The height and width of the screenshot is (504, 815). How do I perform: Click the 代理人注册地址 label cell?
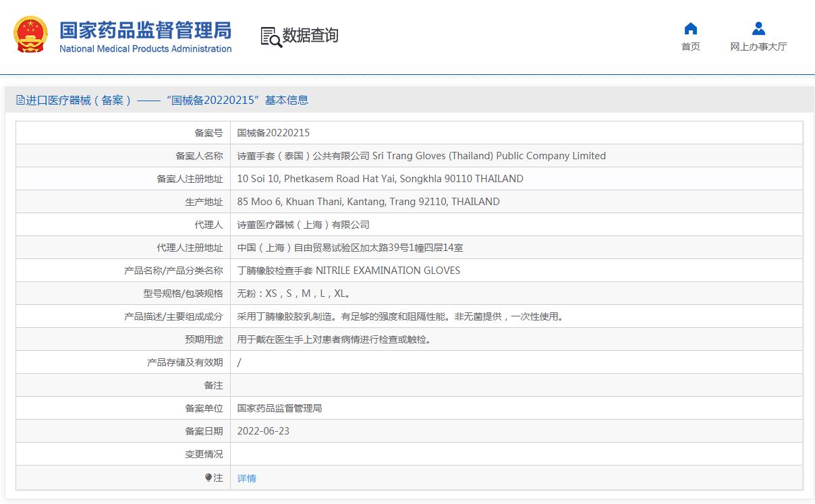tap(123, 248)
